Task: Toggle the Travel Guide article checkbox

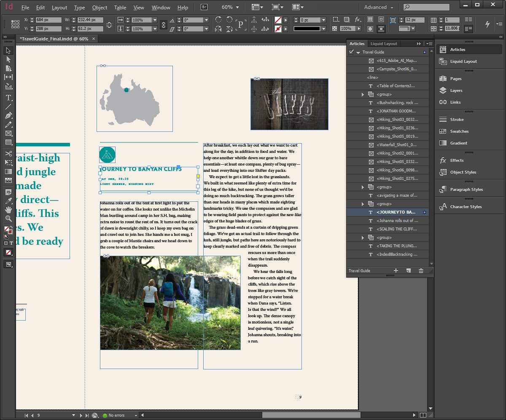Action: coord(351,51)
